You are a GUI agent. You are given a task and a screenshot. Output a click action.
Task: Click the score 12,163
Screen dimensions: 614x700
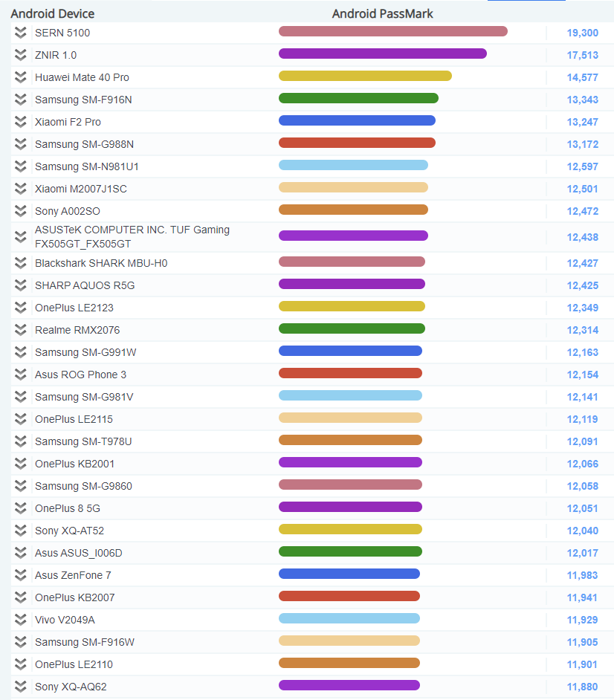coord(582,353)
